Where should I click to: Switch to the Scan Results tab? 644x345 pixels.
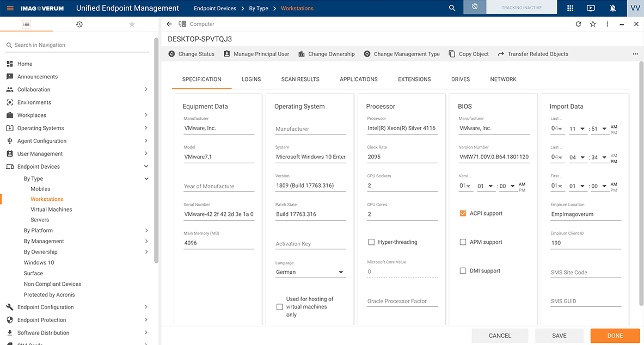(x=300, y=79)
